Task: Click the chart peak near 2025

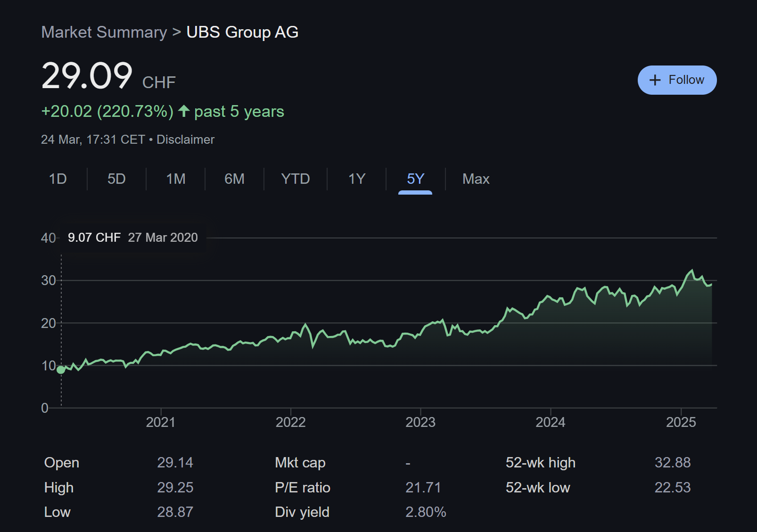Action: pos(692,270)
